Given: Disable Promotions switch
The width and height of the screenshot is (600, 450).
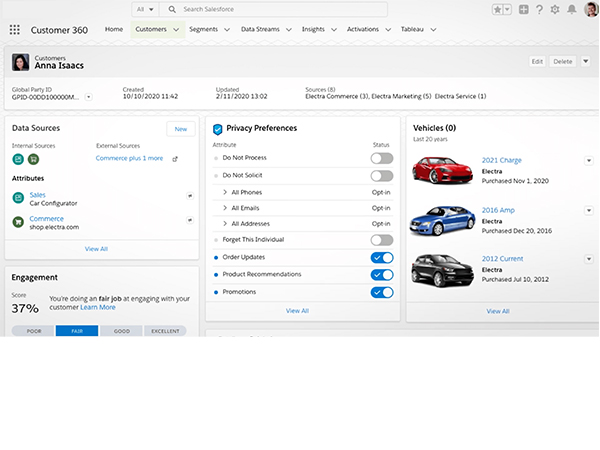Looking at the screenshot, I should pyautogui.click(x=382, y=292).
